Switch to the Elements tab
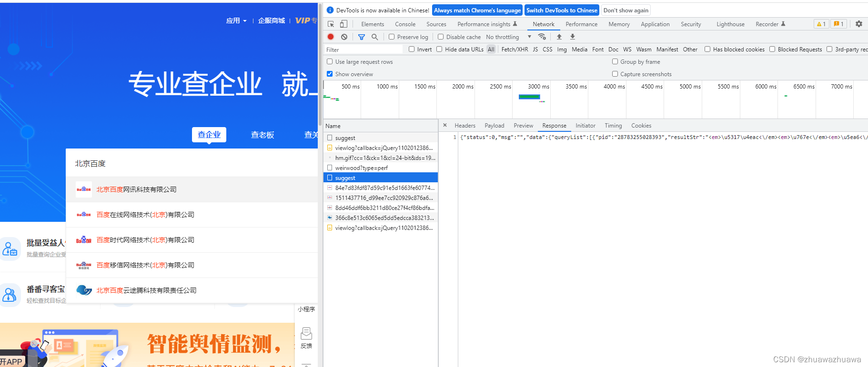868x367 pixels. [x=373, y=24]
